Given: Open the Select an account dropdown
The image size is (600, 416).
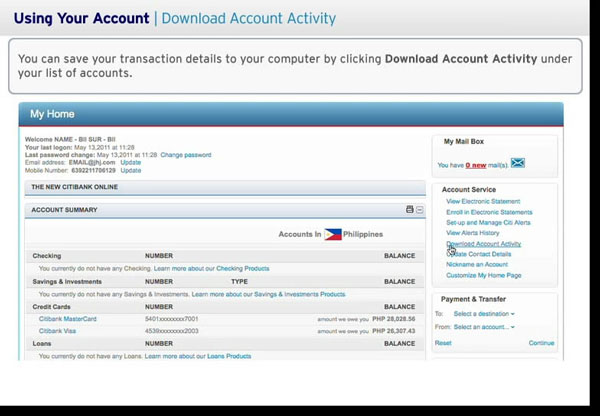Looking at the screenshot, I should 484,327.
